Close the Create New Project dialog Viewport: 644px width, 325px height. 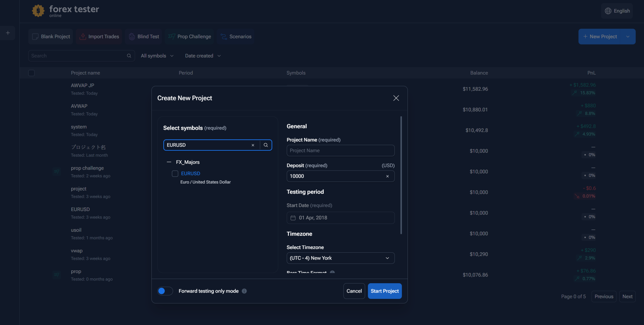point(396,98)
